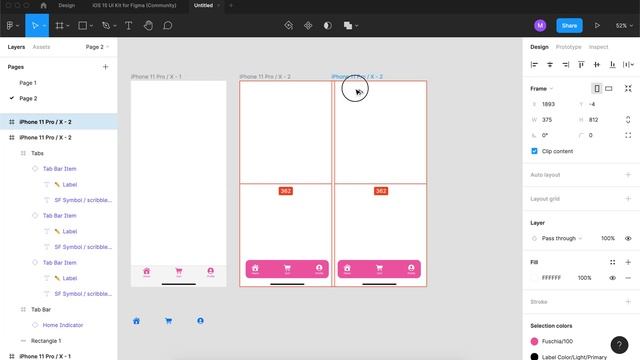Select the Hand tool
The height and width of the screenshot is (360, 640).
pos(148,25)
